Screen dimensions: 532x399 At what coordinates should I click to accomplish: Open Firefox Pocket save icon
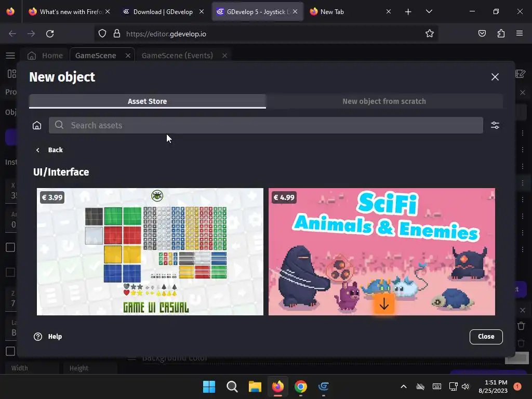tap(482, 33)
